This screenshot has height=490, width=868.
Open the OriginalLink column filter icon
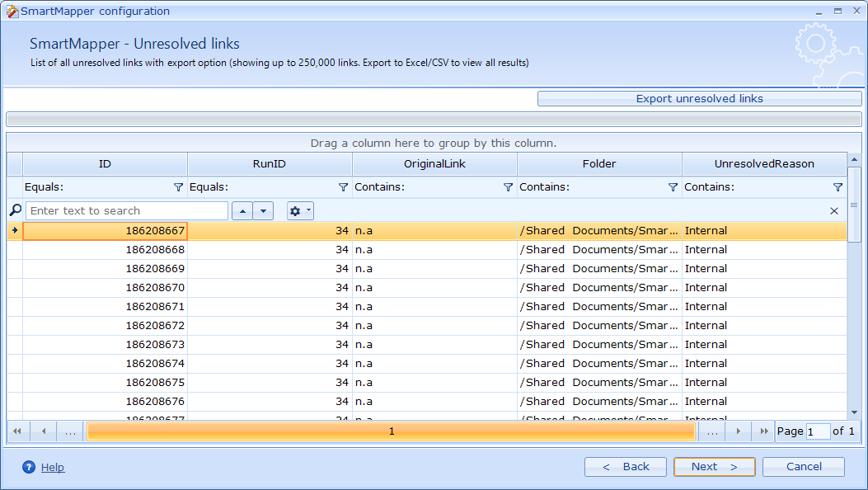click(508, 187)
